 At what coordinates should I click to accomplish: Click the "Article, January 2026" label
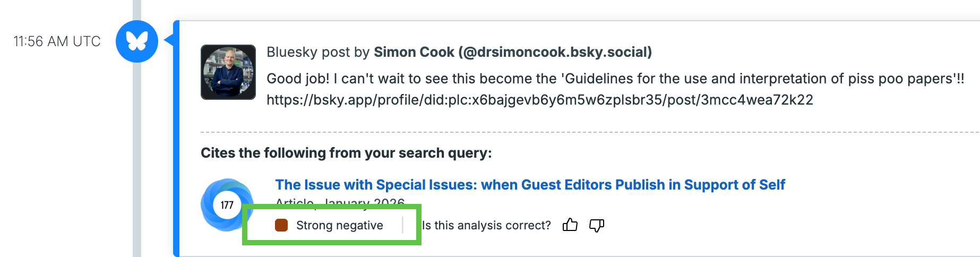[x=340, y=201]
